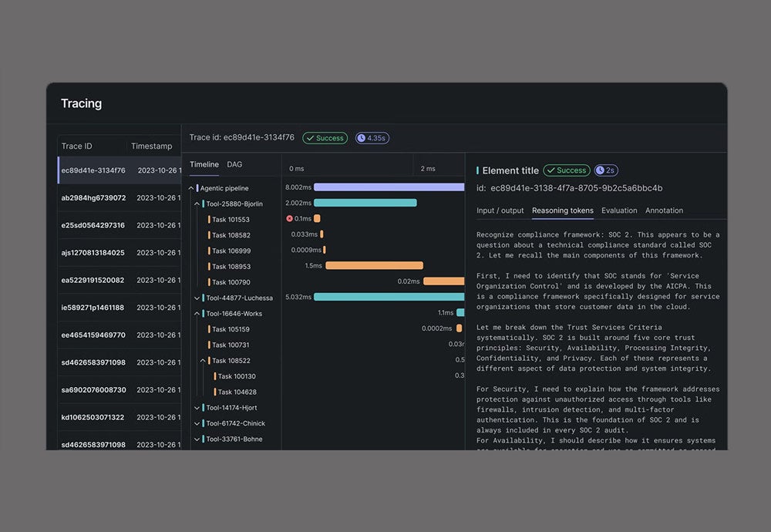This screenshot has height=532, width=771.
Task: Click the Success badge next to the trace id
Action: [325, 138]
